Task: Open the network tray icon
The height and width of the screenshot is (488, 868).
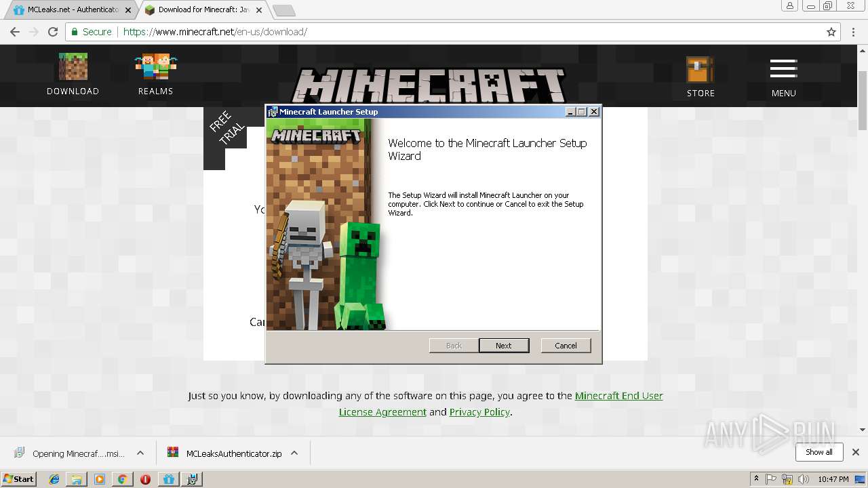Action: pos(787,479)
